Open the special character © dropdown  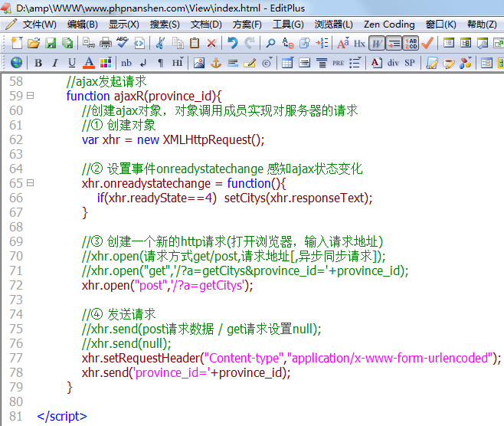click(x=267, y=63)
